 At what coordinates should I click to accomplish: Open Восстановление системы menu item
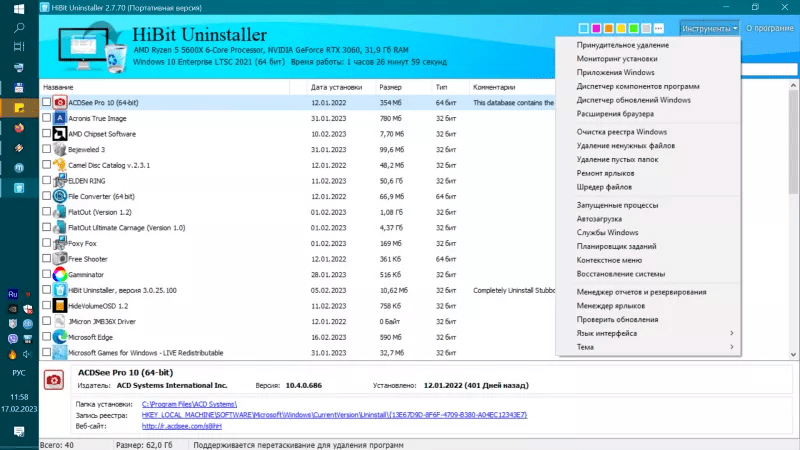tap(648, 273)
